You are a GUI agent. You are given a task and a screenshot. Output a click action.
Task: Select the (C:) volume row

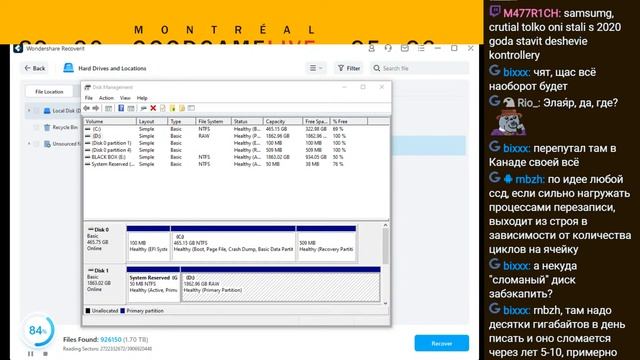[x=236, y=129]
